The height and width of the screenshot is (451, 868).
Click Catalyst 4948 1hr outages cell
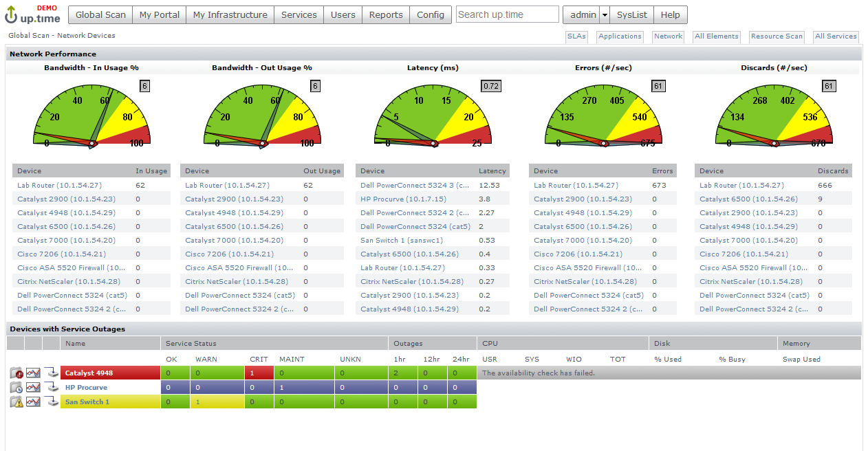(x=404, y=373)
